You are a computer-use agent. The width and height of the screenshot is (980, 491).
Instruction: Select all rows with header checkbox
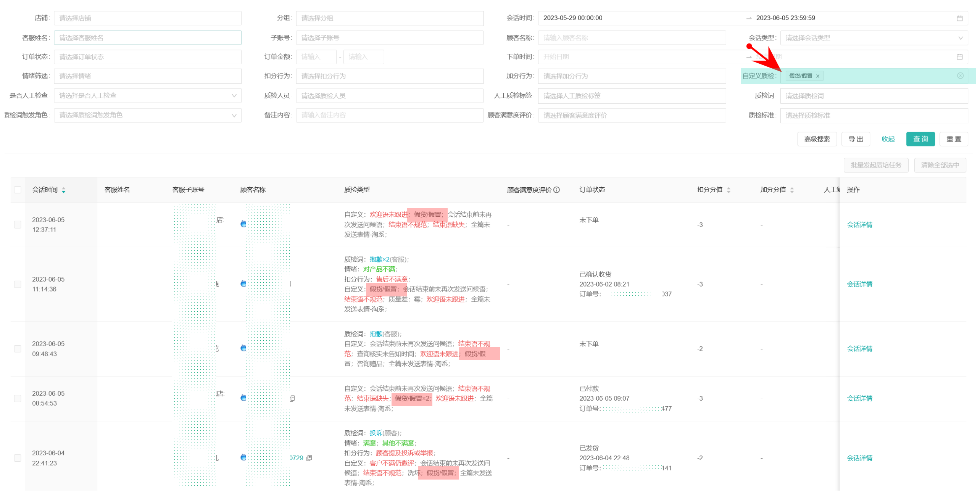(18, 190)
